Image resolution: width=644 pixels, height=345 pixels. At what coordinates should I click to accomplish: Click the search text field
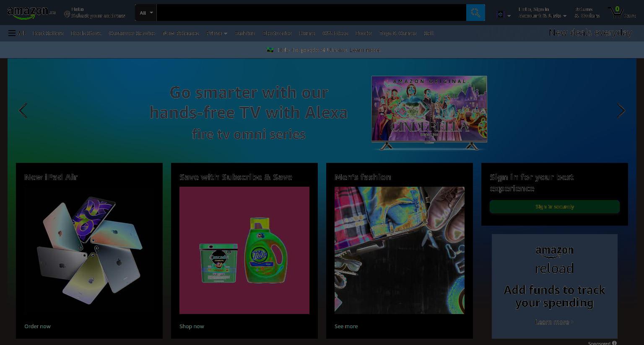coord(311,13)
